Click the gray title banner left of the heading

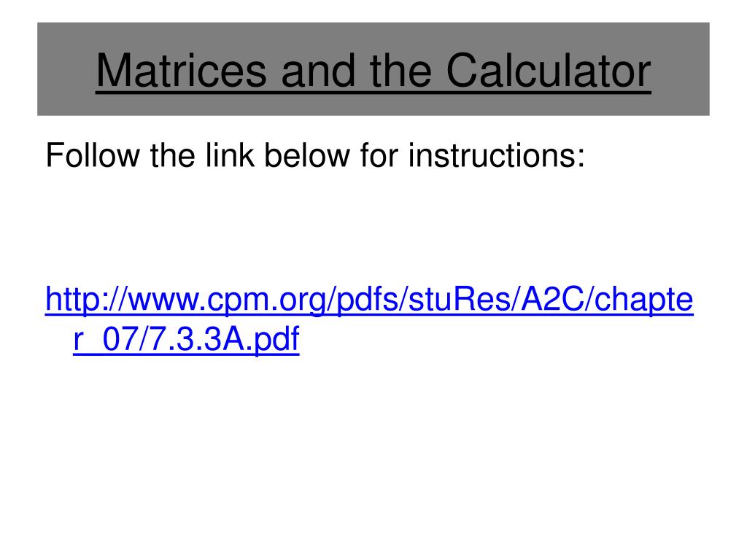click(66, 69)
